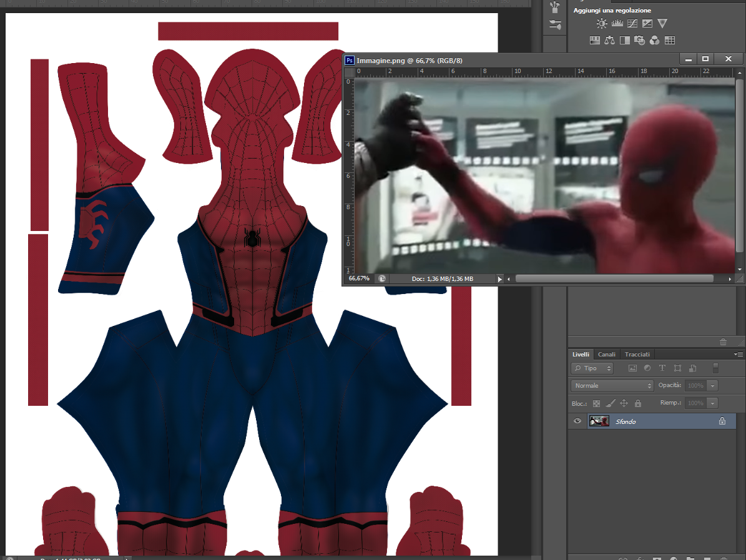Screen dimensions: 746x560
Task: Lock transparent pixels in Bloc. row
Action: [596, 403]
